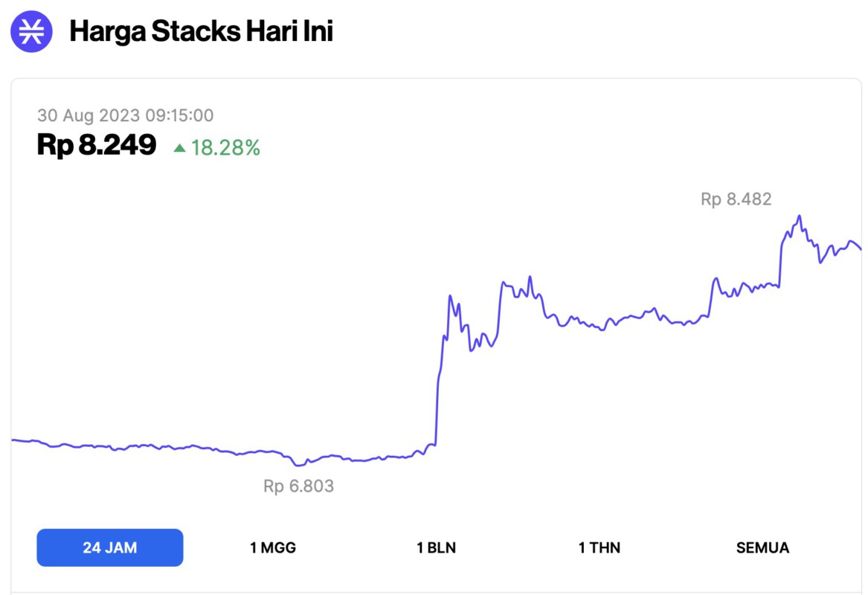Click the peak of the price chart

800,214
